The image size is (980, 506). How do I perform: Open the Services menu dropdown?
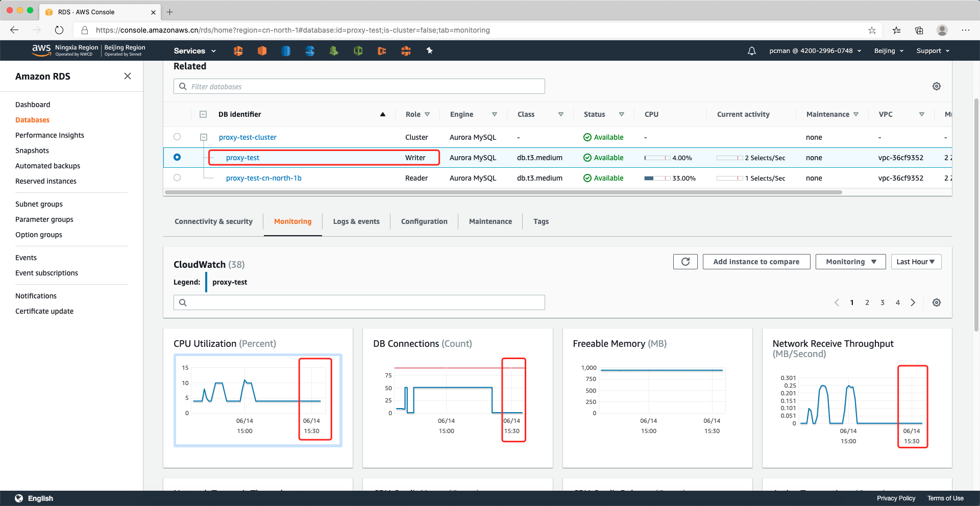pyautogui.click(x=194, y=51)
